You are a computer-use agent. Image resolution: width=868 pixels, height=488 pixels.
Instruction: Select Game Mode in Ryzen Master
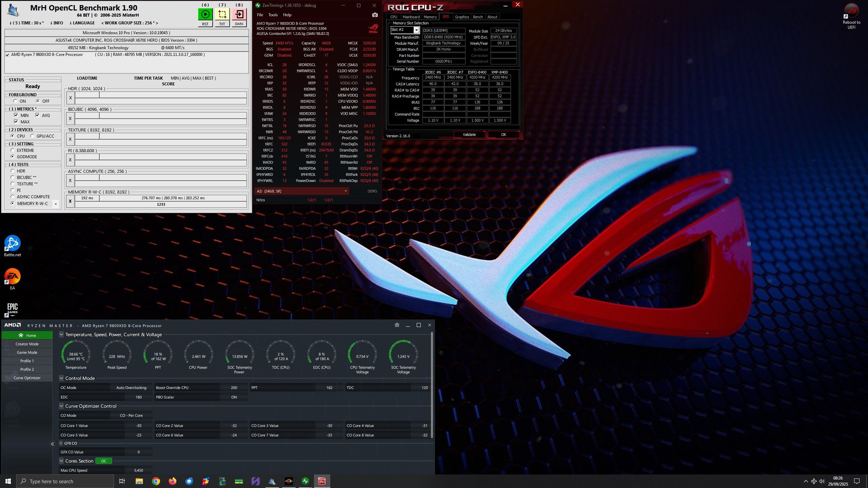click(x=27, y=352)
